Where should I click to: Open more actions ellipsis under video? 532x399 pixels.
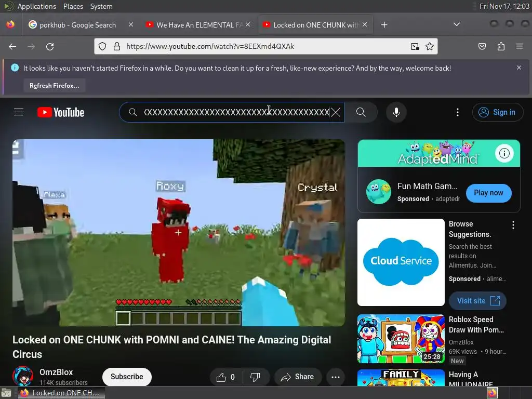[x=336, y=377]
